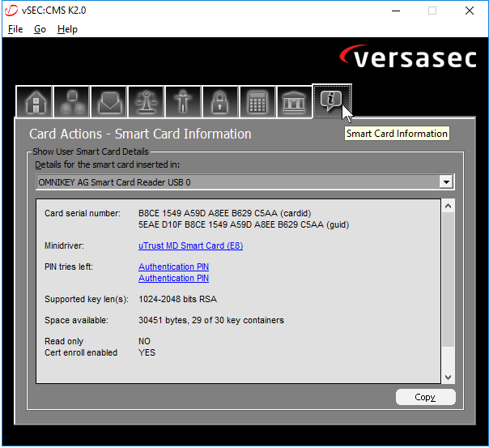Image resolution: width=489 pixels, height=448 pixels.
Task: Click the Copy button
Action: pos(426,397)
